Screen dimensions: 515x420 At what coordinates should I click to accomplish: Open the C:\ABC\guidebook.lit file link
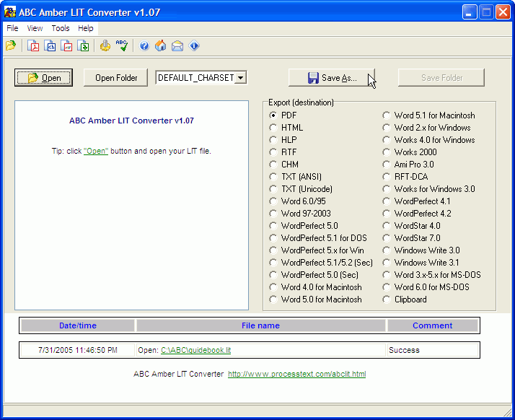195,351
